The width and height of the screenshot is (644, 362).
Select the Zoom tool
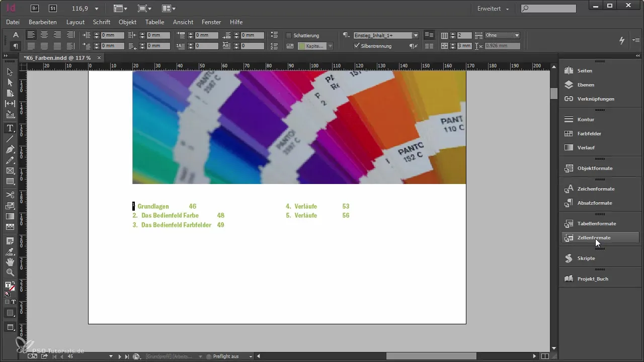(x=10, y=273)
